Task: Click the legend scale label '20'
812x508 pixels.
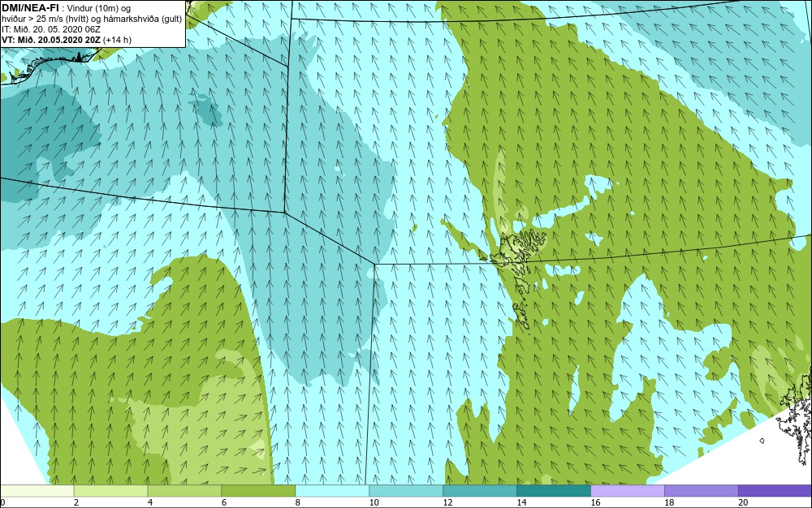Action: 743,502
